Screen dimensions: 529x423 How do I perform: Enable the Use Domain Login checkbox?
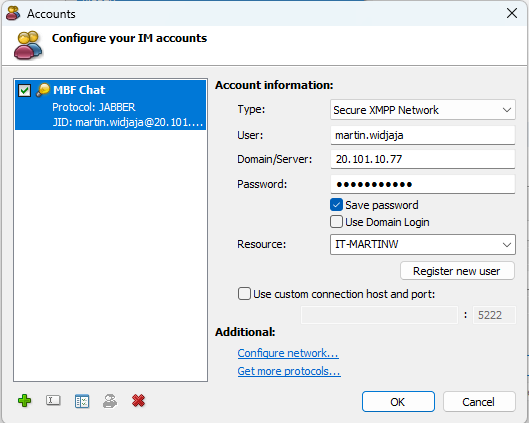coord(336,222)
